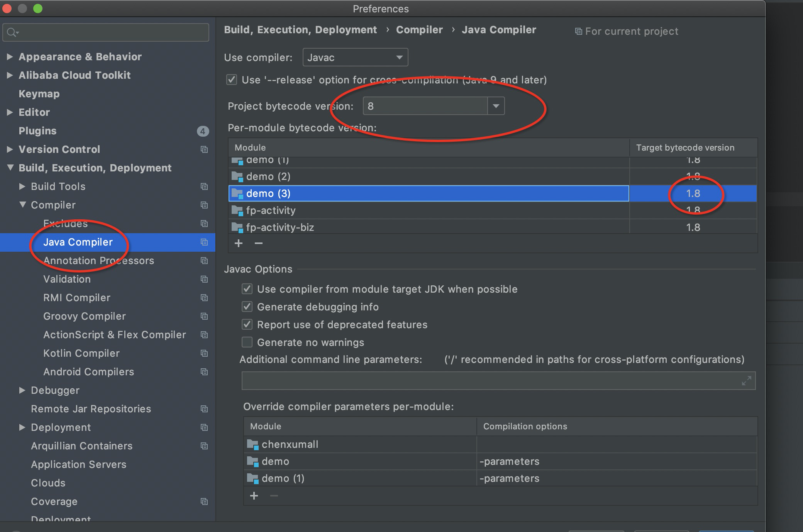Image resolution: width=803 pixels, height=532 pixels.
Task: Click the minus icon under per-module bytecode table
Action: point(259,243)
